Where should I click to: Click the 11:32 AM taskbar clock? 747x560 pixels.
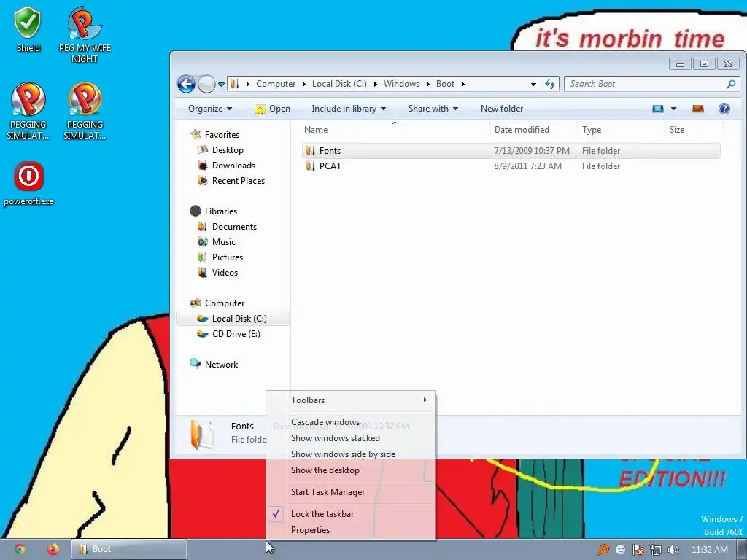[x=709, y=550]
